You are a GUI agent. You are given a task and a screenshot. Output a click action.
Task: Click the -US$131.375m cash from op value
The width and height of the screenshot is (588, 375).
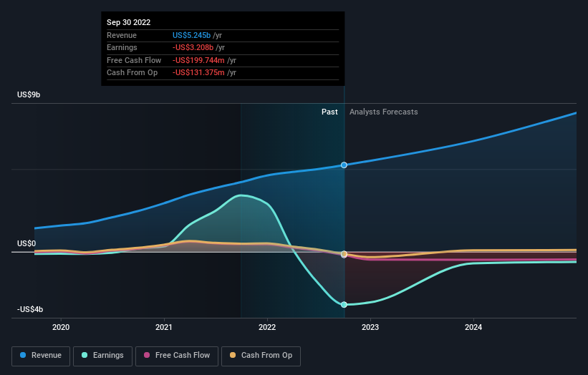tap(198, 73)
